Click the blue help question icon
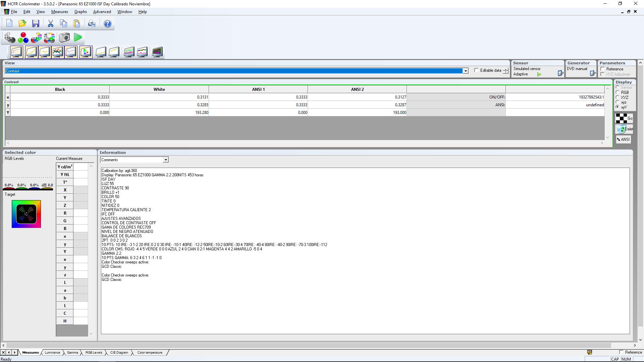Image resolution: width=644 pixels, height=362 pixels. tap(107, 23)
